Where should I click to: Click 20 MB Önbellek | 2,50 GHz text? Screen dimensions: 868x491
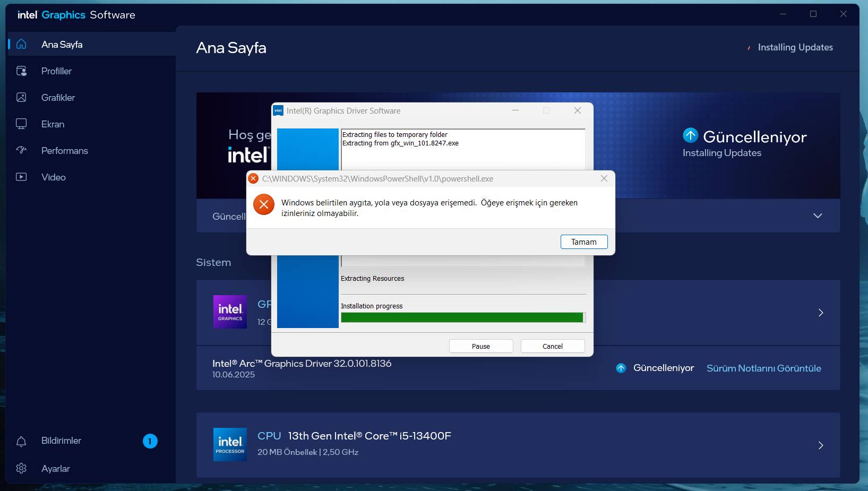[308, 452]
